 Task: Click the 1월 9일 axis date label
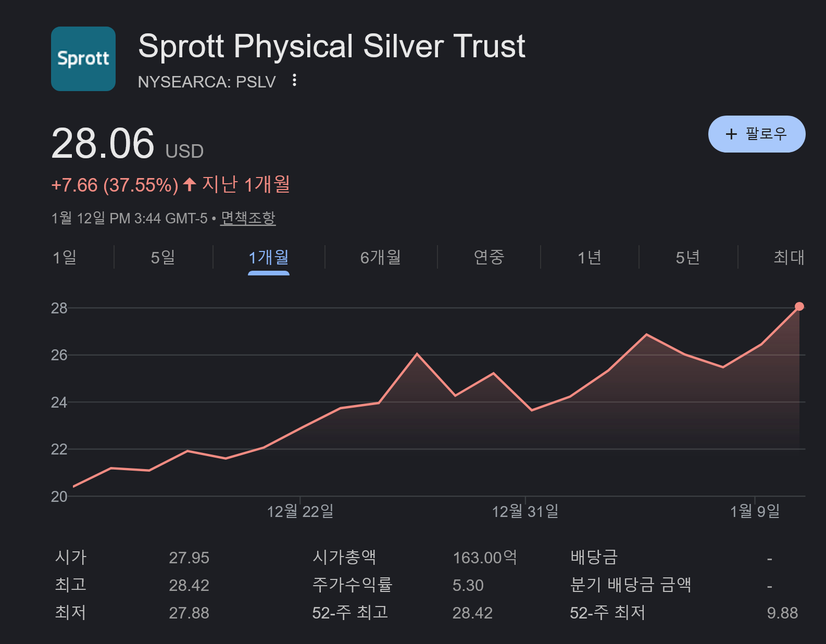coord(755,512)
